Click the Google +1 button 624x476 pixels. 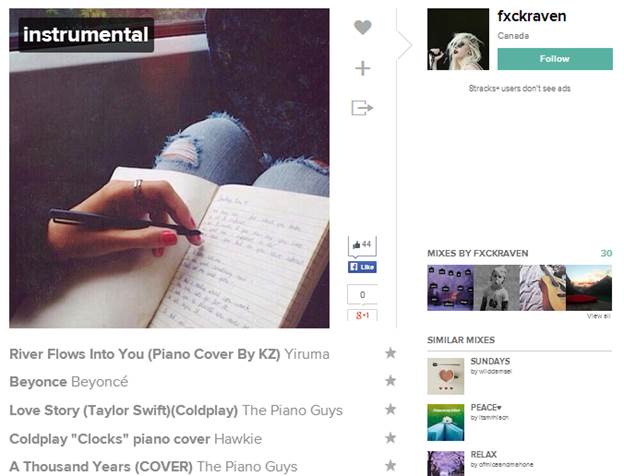[x=362, y=315]
